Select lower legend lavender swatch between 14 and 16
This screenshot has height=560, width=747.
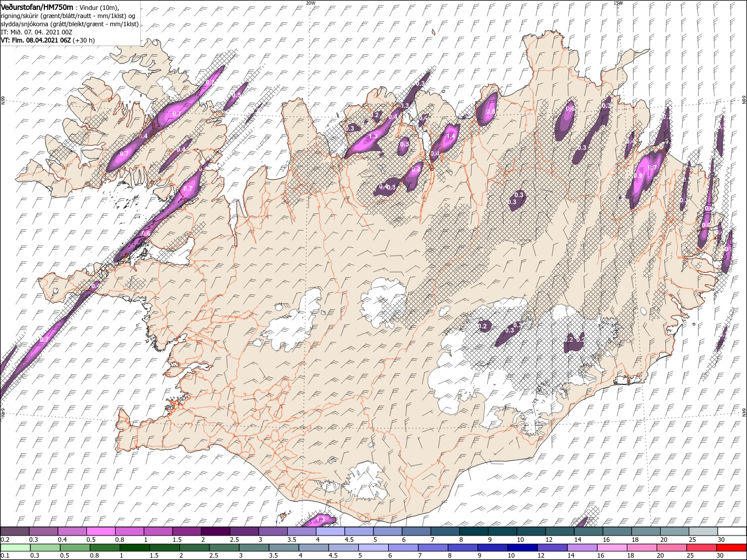pos(583,548)
